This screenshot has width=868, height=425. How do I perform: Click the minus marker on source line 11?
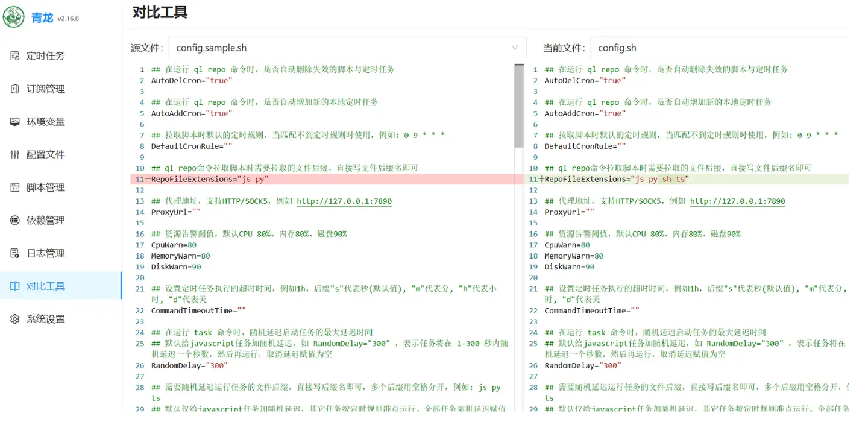[148, 179]
